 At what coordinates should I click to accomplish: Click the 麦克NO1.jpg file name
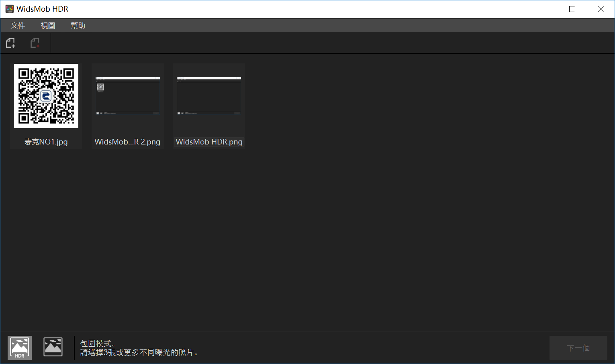pos(46,142)
